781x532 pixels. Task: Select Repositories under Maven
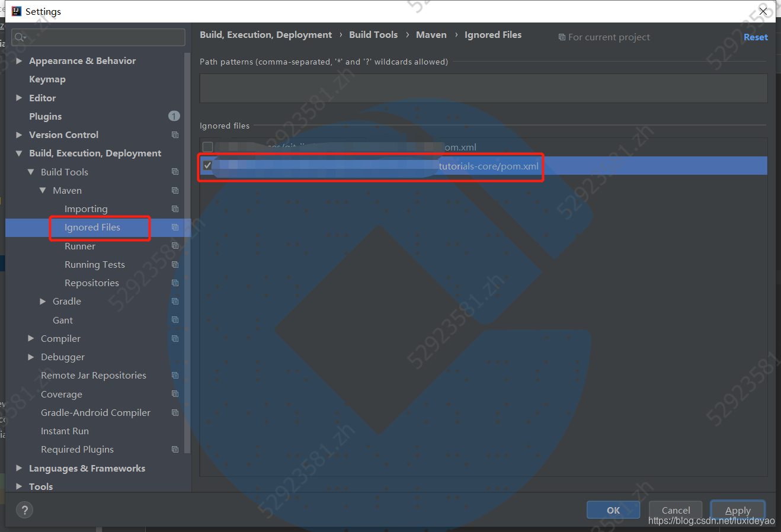[x=92, y=283]
